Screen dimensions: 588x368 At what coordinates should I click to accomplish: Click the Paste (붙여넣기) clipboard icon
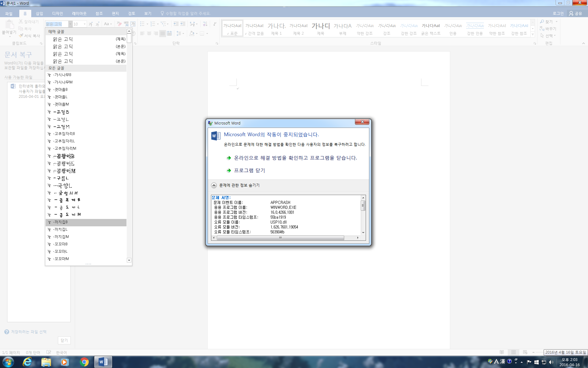(x=9, y=24)
